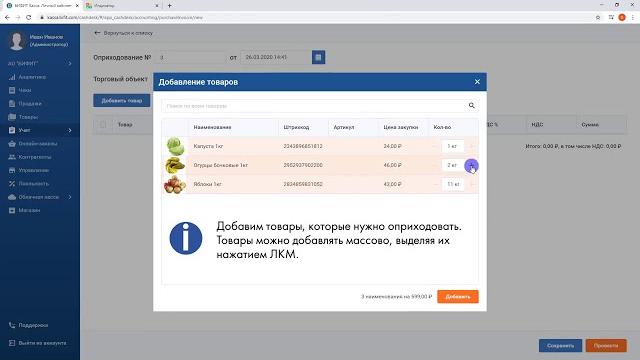Open the Чеки sidebar item

tap(24, 90)
